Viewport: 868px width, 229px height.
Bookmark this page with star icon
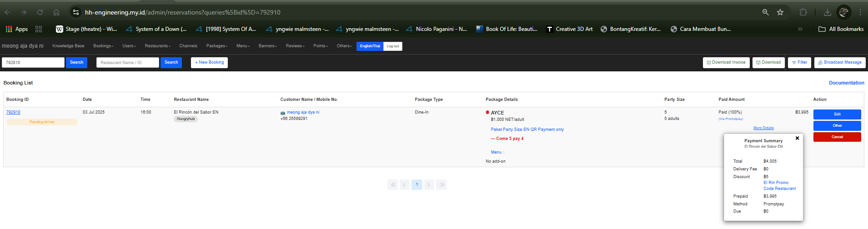pyautogui.click(x=780, y=12)
